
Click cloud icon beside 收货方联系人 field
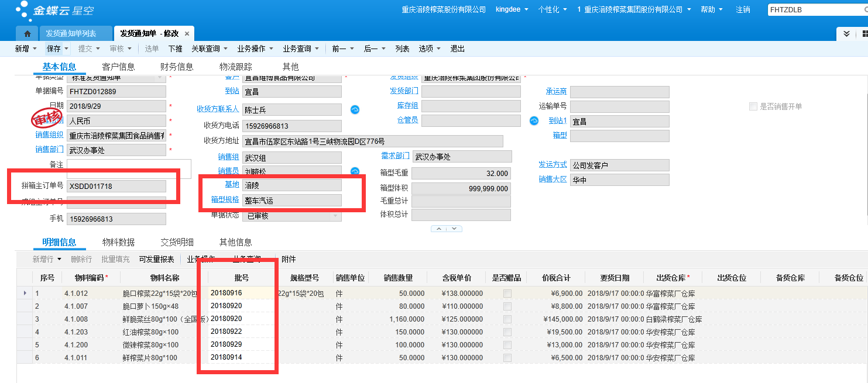[x=355, y=109]
